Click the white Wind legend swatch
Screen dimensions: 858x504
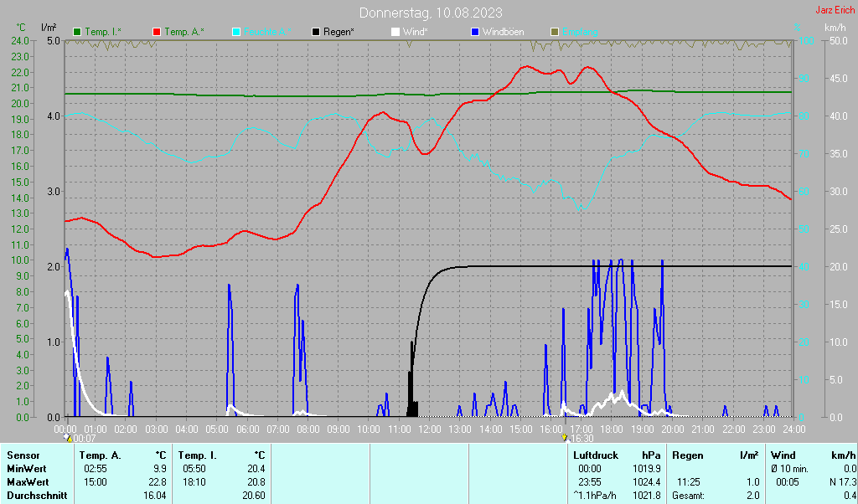coord(395,33)
